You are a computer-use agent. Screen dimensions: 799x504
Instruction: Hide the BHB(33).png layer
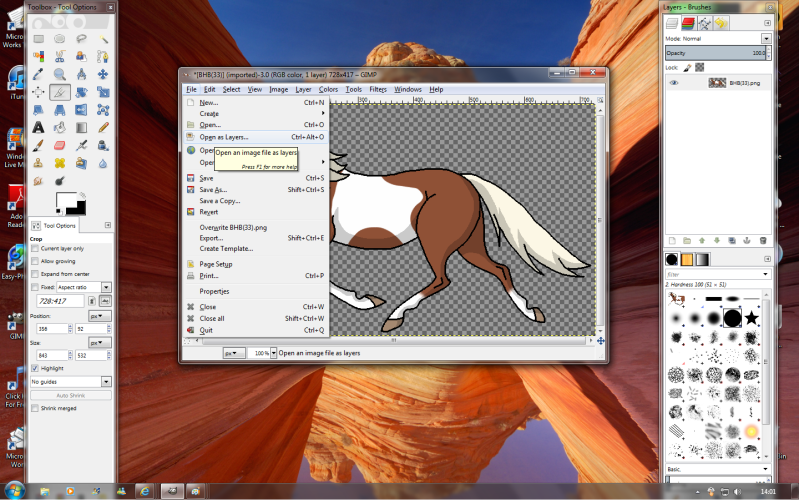pyautogui.click(x=674, y=83)
